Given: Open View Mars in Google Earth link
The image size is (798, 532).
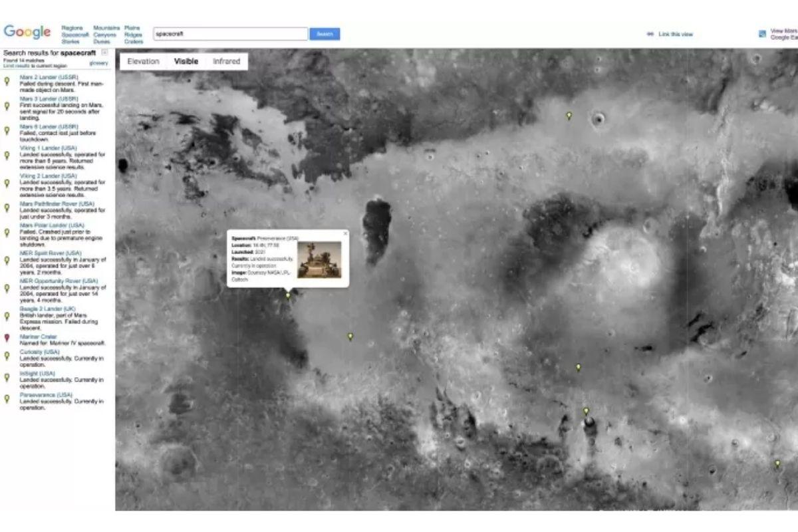Looking at the screenshot, I should tap(784, 34).
